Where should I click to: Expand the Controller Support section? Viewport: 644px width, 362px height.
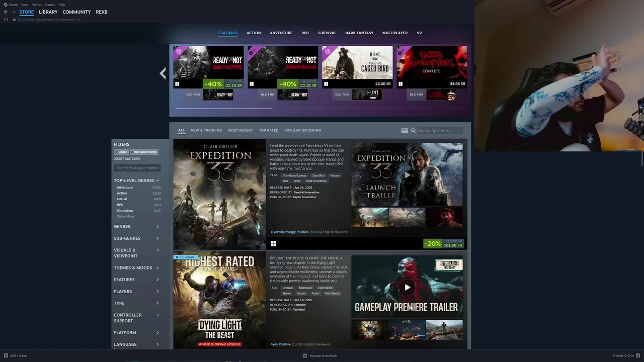[x=136, y=318]
